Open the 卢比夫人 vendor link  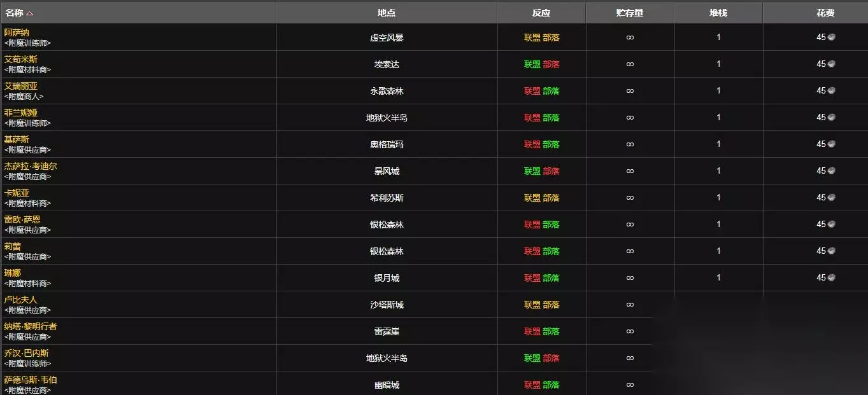(x=21, y=300)
